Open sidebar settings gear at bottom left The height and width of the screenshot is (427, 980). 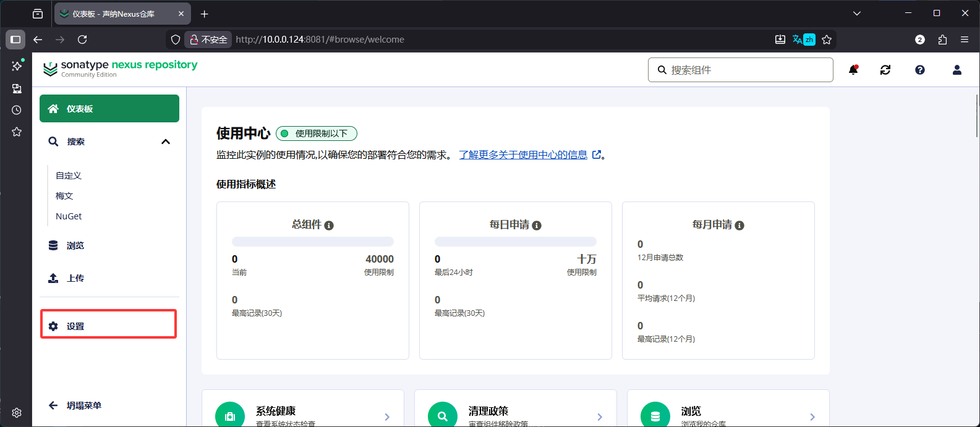pyautogui.click(x=17, y=413)
